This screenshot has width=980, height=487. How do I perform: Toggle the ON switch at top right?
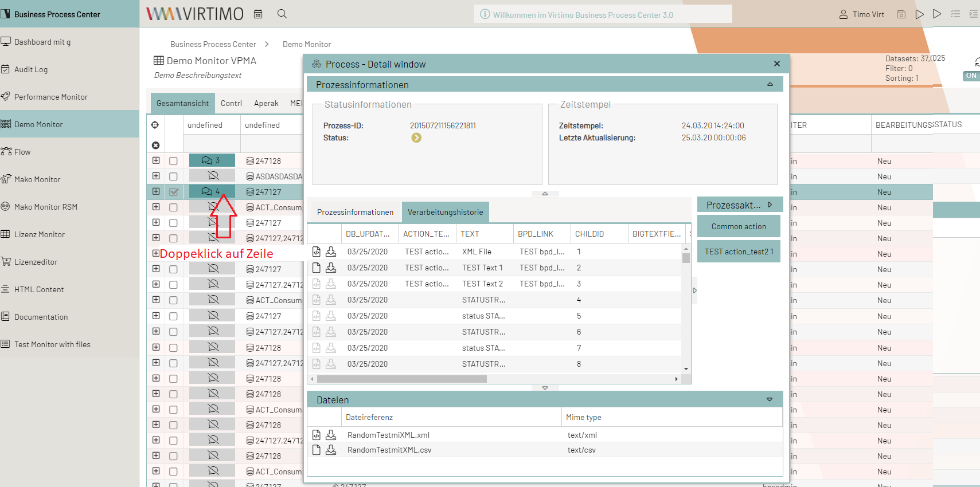(971, 76)
